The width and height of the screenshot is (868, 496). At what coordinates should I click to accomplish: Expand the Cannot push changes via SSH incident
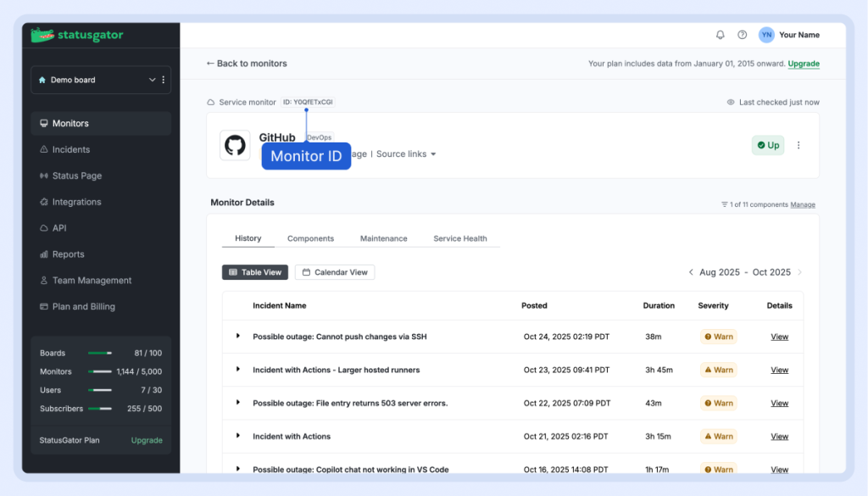pyautogui.click(x=238, y=337)
